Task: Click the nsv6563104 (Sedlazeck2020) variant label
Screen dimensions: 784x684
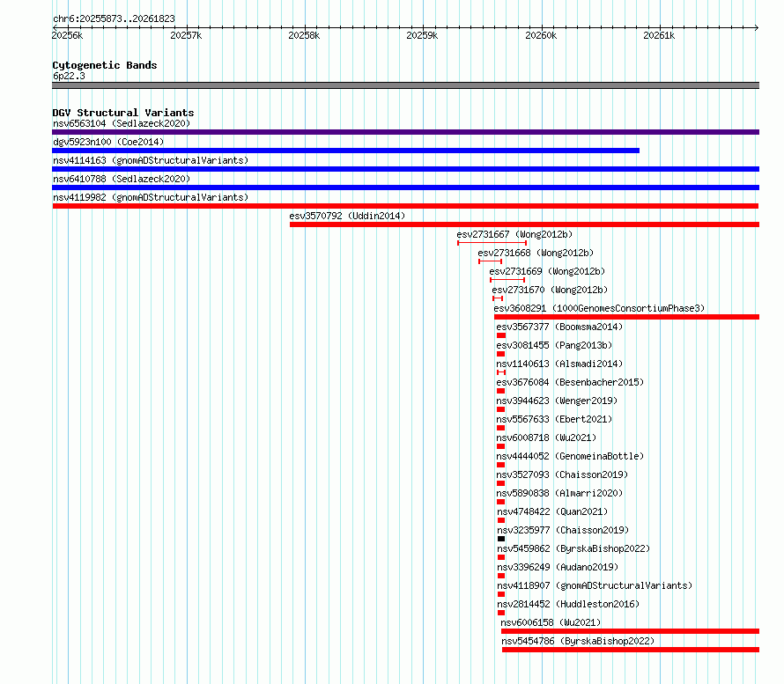Action: [122, 123]
